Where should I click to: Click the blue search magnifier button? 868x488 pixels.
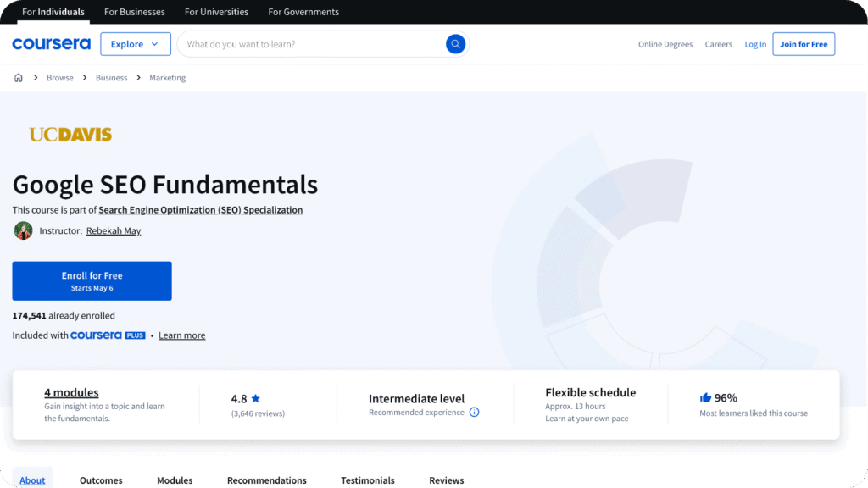click(455, 44)
